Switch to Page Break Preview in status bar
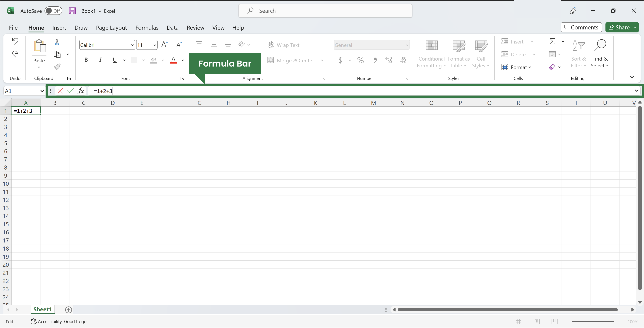This screenshot has height=328, width=644. (555, 321)
